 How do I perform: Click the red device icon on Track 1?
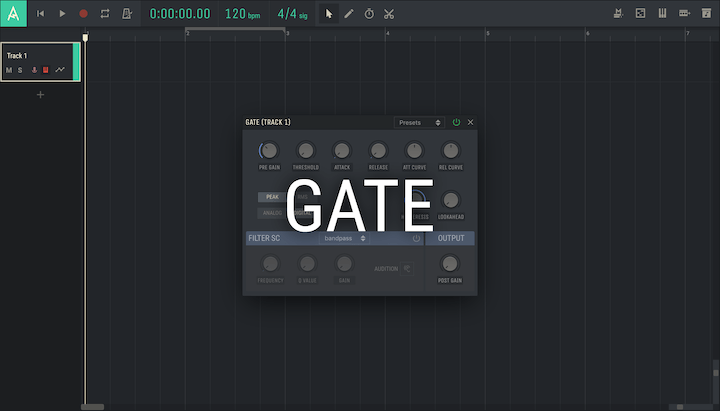tap(45, 70)
